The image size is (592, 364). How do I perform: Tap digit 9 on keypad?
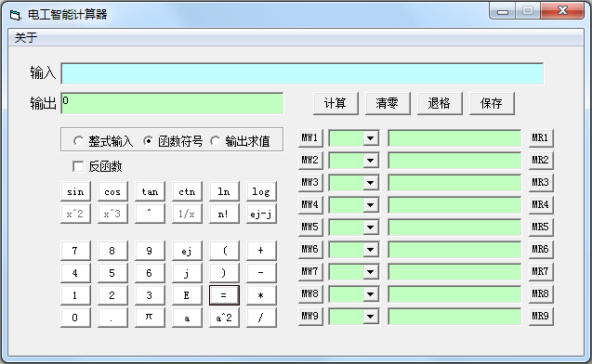150,251
